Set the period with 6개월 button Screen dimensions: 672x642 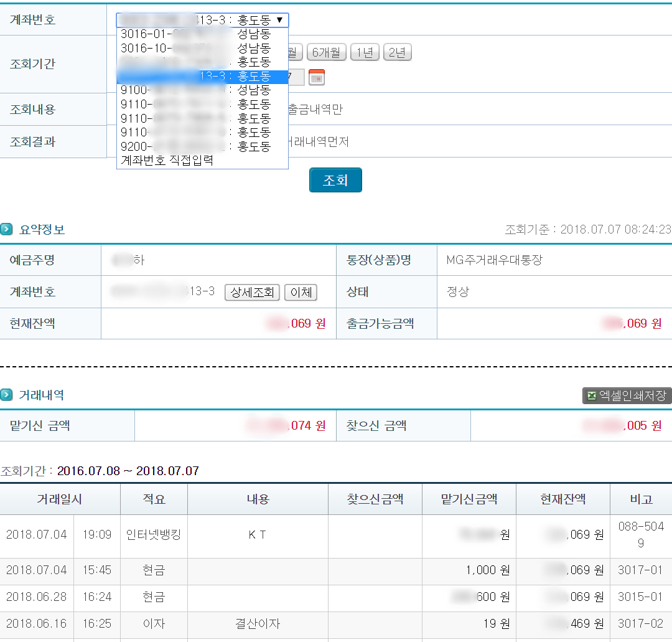pyautogui.click(x=326, y=53)
